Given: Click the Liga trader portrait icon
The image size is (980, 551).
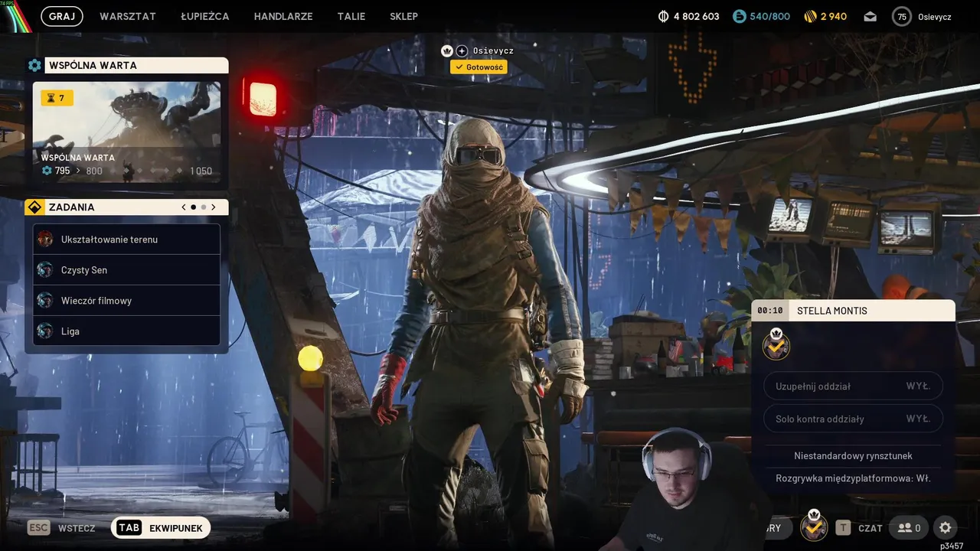Looking at the screenshot, I should [x=45, y=331].
